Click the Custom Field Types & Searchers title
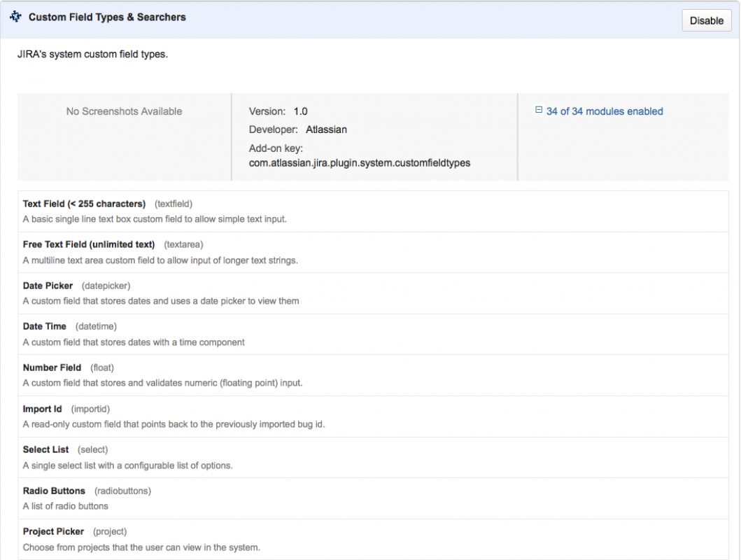The height and width of the screenshot is (560, 741). 107,17
